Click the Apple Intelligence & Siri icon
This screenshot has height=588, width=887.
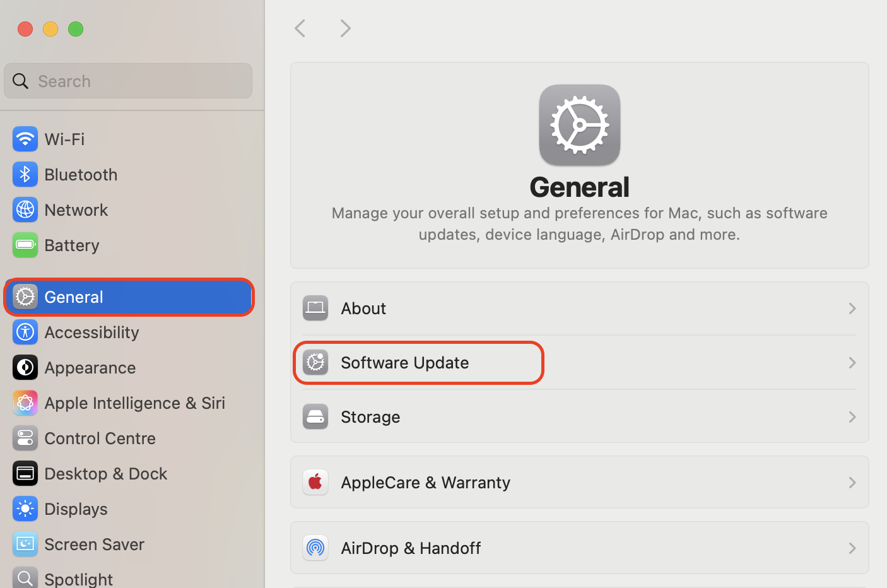point(25,403)
